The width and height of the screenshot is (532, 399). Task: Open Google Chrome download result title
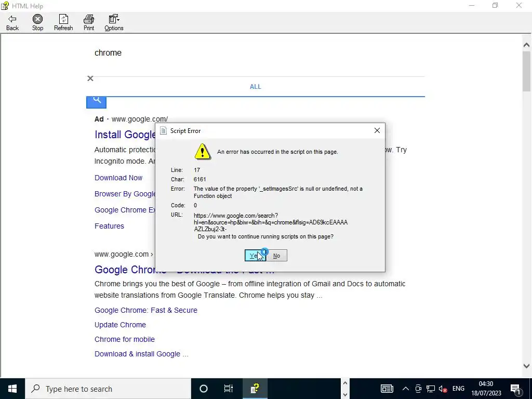tap(184, 270)
